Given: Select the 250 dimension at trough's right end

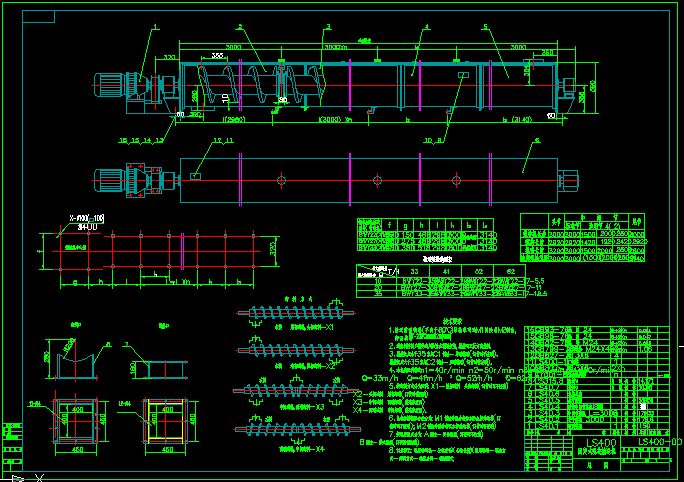Looking at the screenshot, I should 547,53.
